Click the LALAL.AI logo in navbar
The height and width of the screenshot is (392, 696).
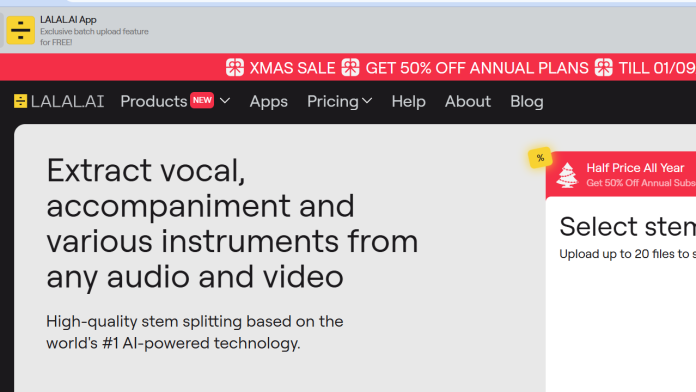(x=59, y=101)
